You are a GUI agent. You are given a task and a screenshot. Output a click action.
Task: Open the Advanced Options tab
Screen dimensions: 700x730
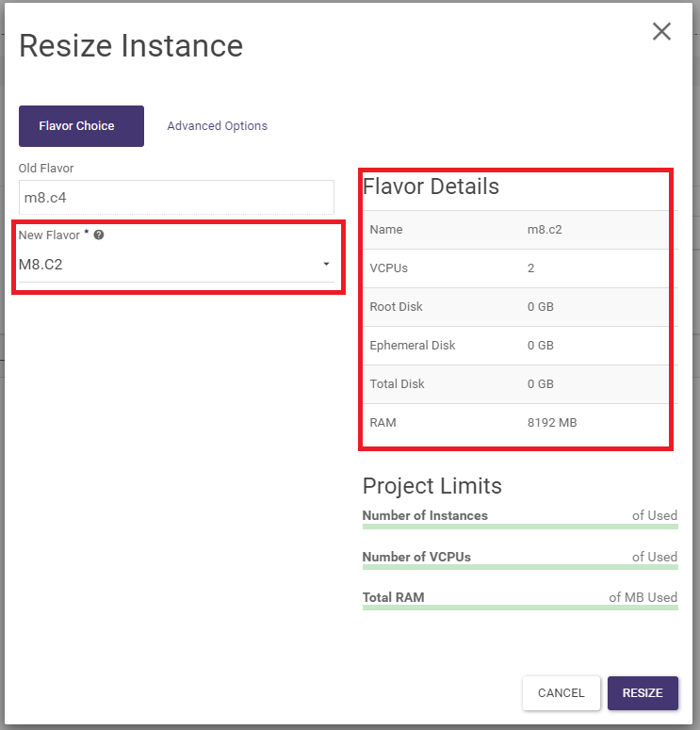217,126
